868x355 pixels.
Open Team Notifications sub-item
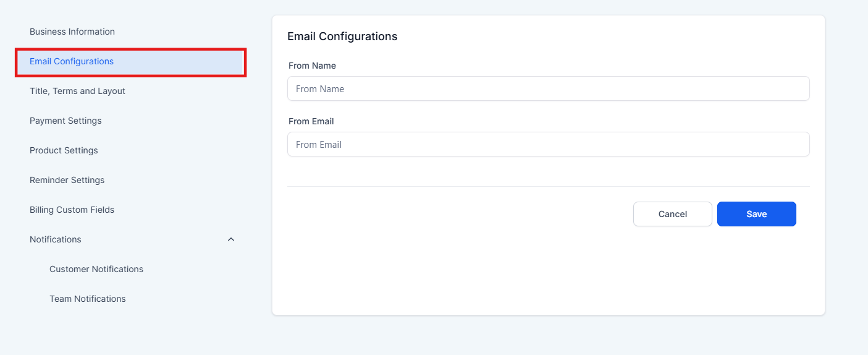(x=88, y=299)
